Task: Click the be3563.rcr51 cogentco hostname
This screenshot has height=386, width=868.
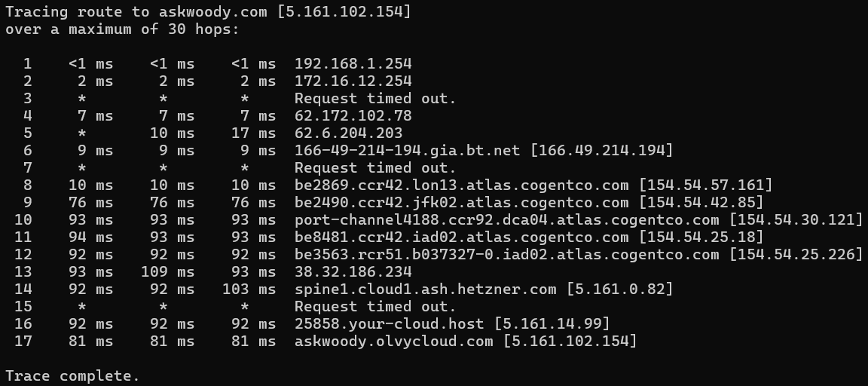Action: (506, 255)
